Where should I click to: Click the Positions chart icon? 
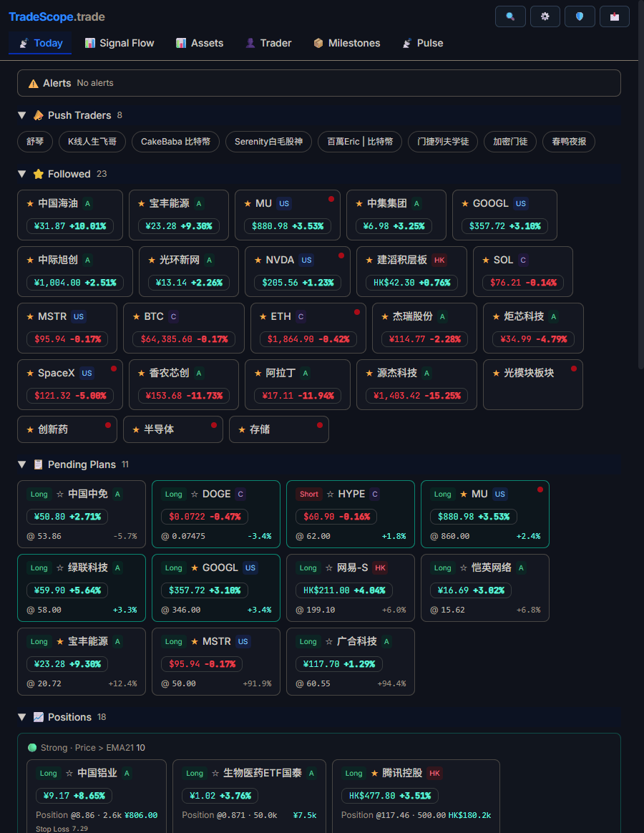pyautogui.click(x=38, y=717)
